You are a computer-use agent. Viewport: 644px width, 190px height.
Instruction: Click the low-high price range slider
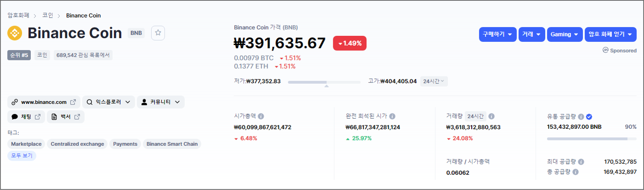pyautogui.click(x=324, y=82)
